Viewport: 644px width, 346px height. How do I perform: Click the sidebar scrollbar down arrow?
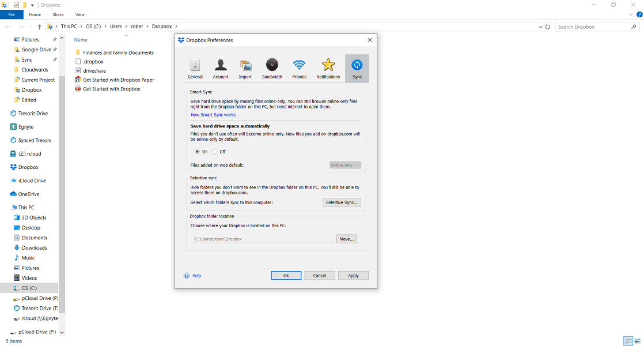tap(62, 332)
